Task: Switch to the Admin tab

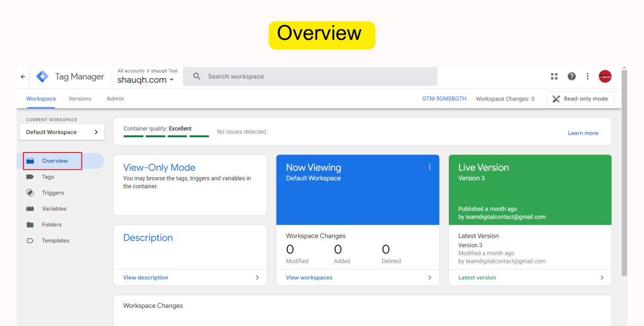Action: coord(115,99)
